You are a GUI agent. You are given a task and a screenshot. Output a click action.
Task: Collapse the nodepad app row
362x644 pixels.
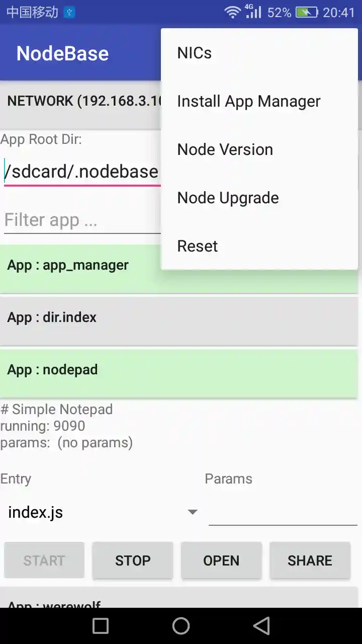point(178,373)
